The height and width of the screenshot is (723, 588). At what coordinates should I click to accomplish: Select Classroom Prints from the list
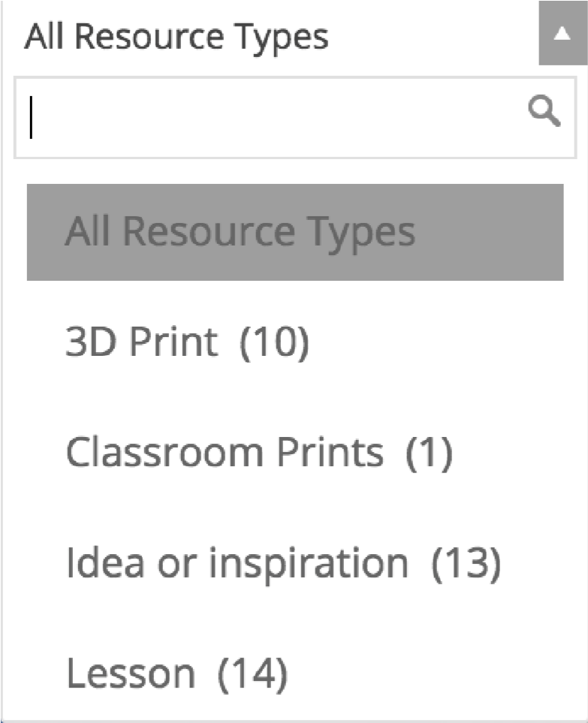click(x=295, y=453)
